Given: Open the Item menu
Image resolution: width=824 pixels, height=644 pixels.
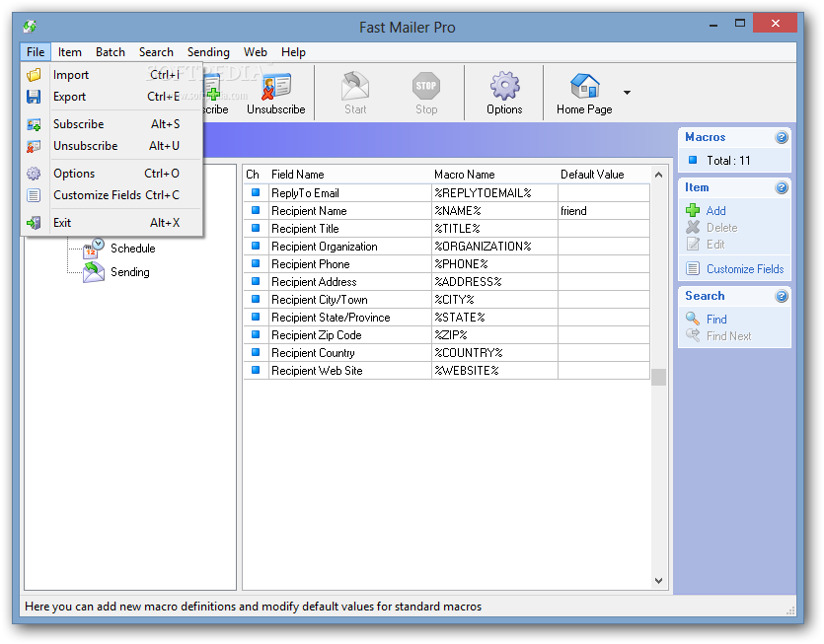Looking at the screenshot, I should pos(70,52).
